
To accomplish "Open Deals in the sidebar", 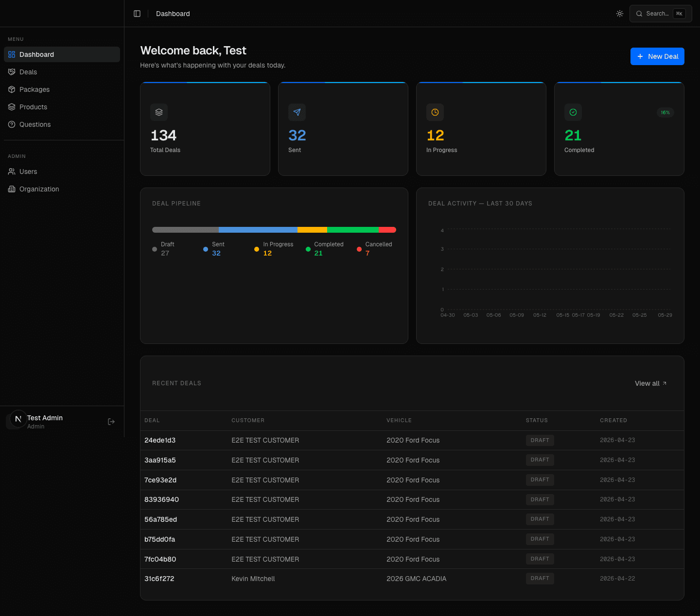I will point(62,72).
